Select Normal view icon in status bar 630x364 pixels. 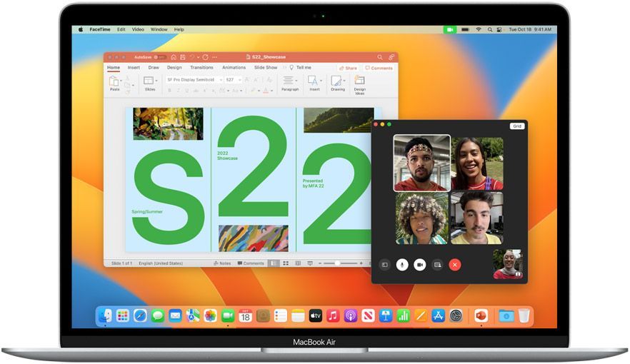(273, 263)
